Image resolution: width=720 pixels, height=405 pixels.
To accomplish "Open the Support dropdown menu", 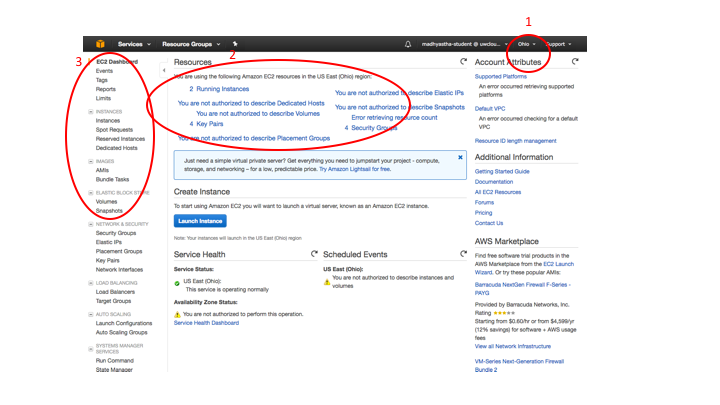I will [558, 44].
